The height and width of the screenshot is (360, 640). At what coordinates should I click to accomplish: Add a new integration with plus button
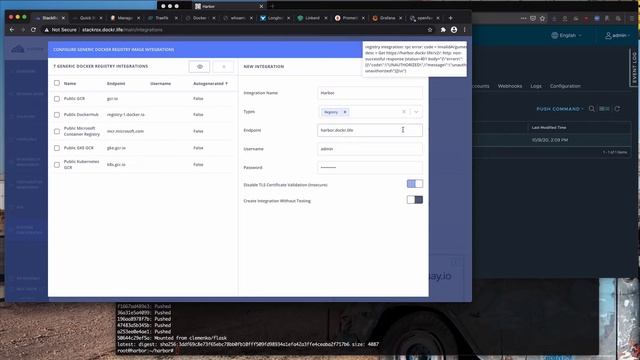223,67
